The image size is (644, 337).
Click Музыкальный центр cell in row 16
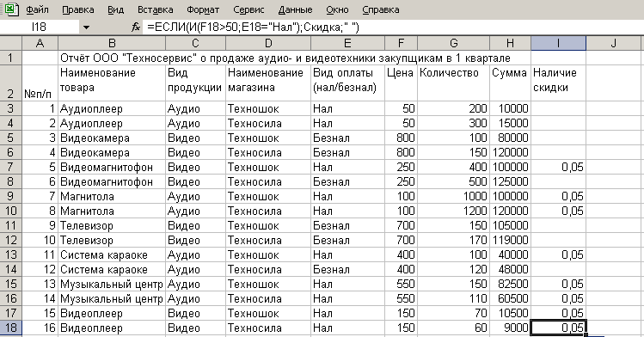[112, 298]
